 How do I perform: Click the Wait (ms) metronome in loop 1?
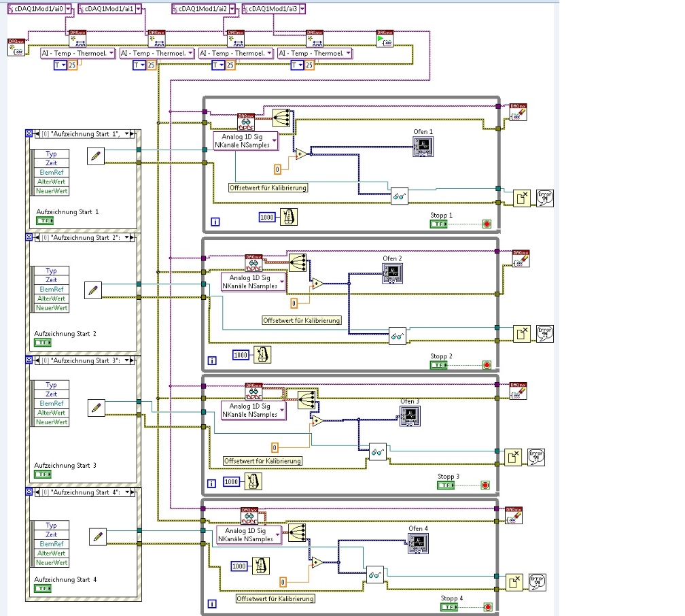point(289,218)
